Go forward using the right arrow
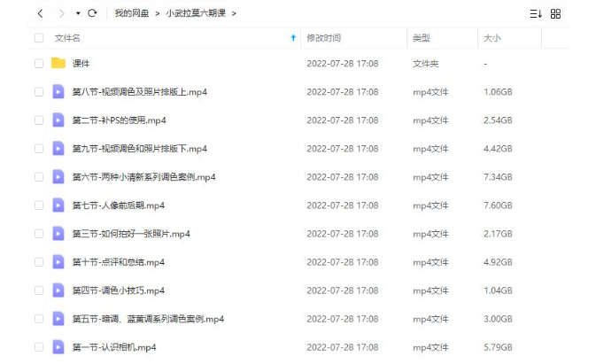The image size is (596, 364). (x=62, y=13)
